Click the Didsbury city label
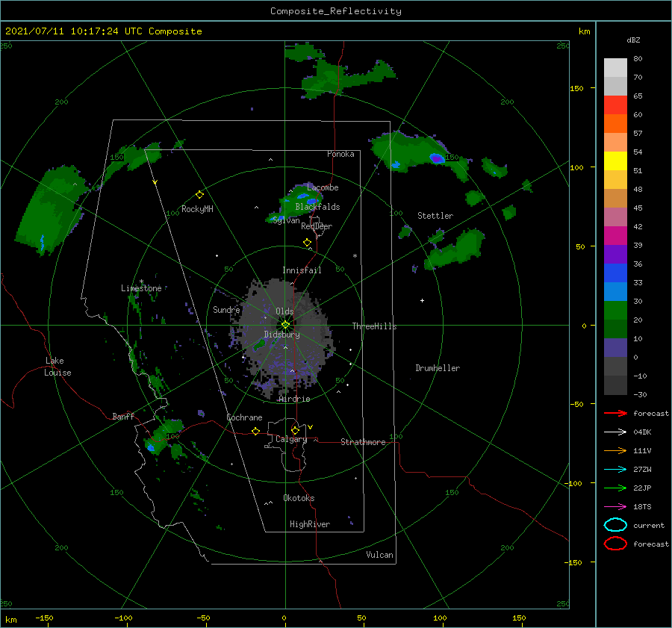Viewport: 672px width, 628px height. (281, 335)
